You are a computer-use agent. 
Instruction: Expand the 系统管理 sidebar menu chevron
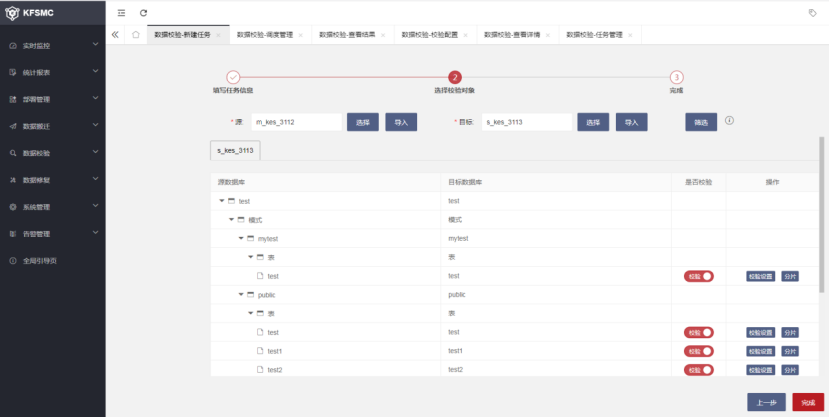coord(95,206)
